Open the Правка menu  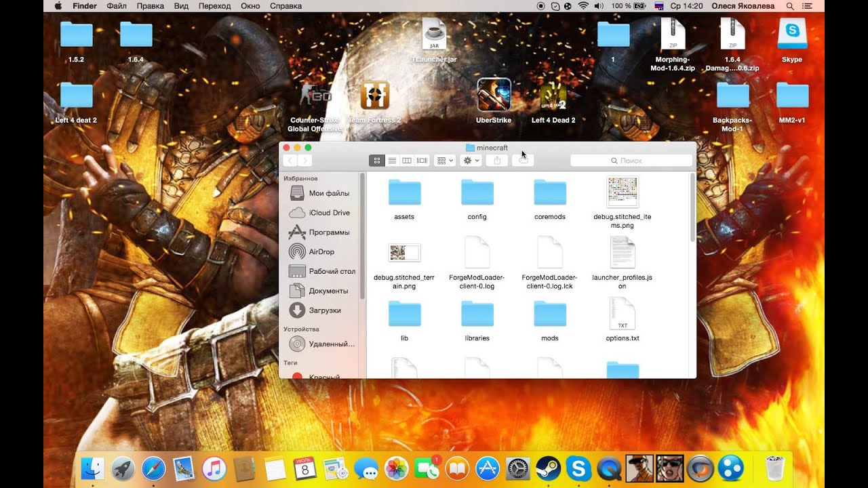pyautogui.click(x=150, y=6)
